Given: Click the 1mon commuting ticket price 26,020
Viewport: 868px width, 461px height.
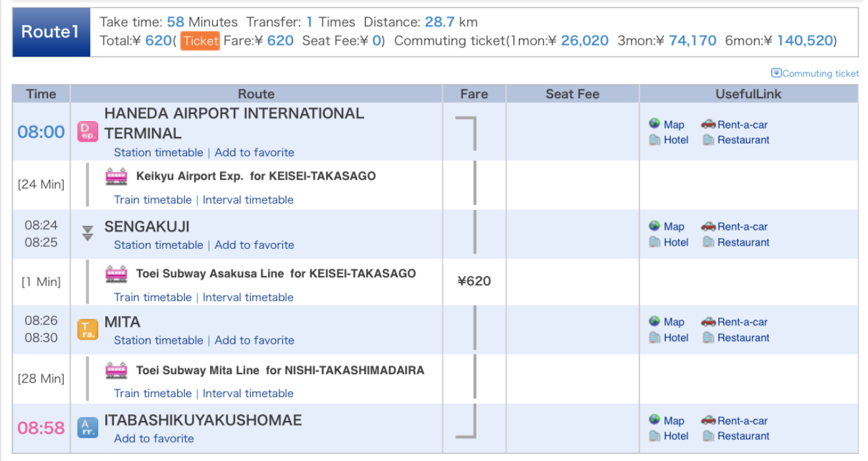Looking at the screenshot, I should click(x=585, y=41).
